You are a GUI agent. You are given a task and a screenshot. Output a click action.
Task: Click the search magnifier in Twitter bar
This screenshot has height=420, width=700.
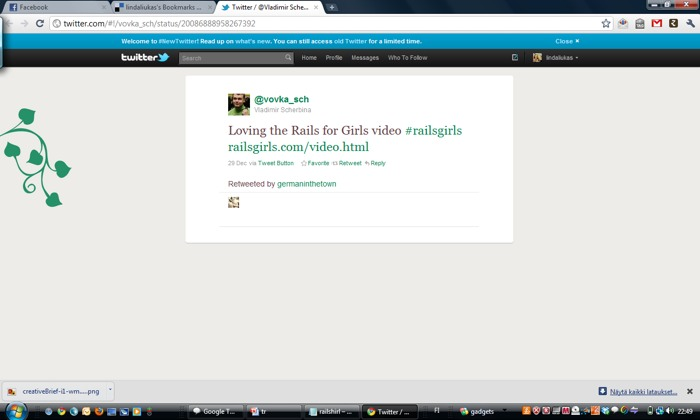point(288,58)
